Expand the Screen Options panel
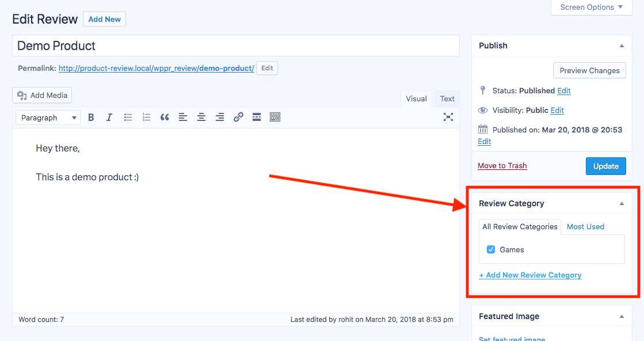This screenshot has height=341, width=644. 591,7
